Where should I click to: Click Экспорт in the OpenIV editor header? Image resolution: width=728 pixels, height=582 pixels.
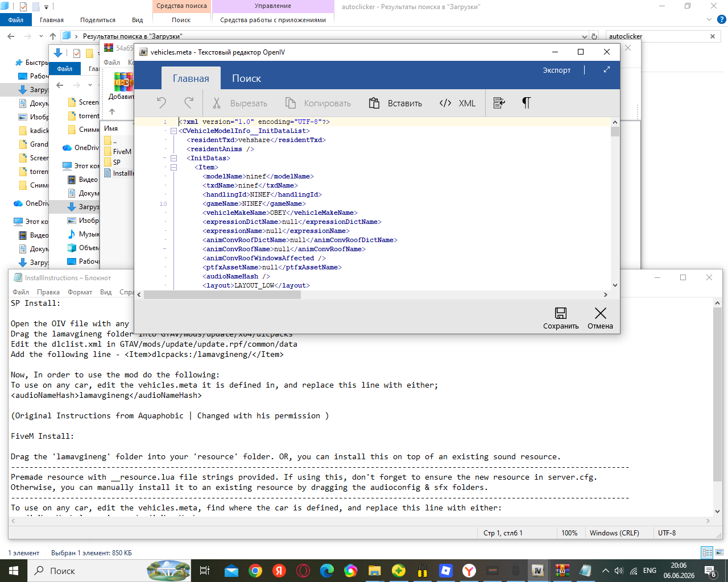556,70
